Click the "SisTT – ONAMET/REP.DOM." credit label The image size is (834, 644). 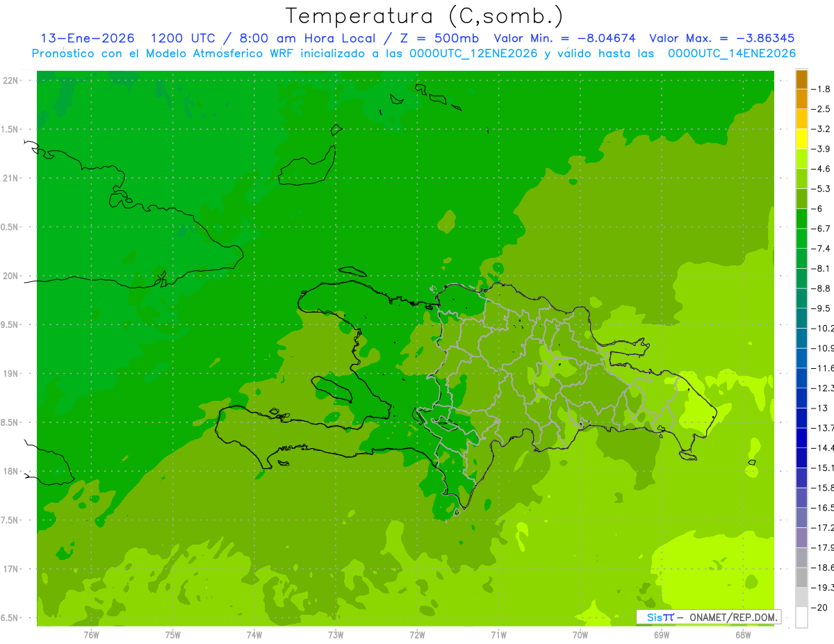click(709, 617)
